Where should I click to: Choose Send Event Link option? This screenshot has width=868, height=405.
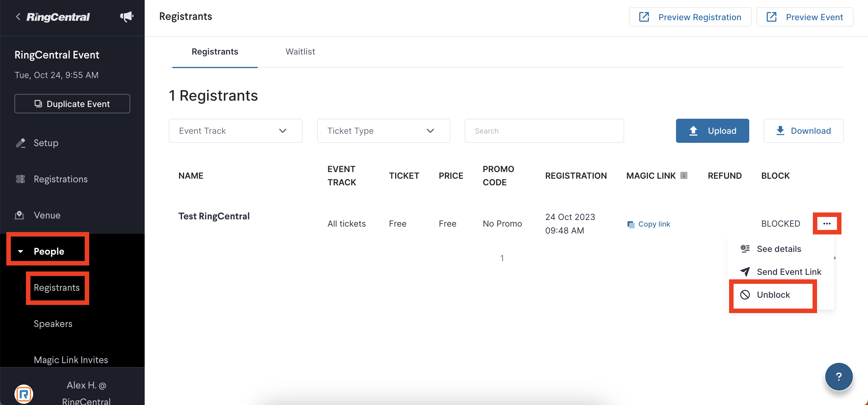click(x=780, y=272)
